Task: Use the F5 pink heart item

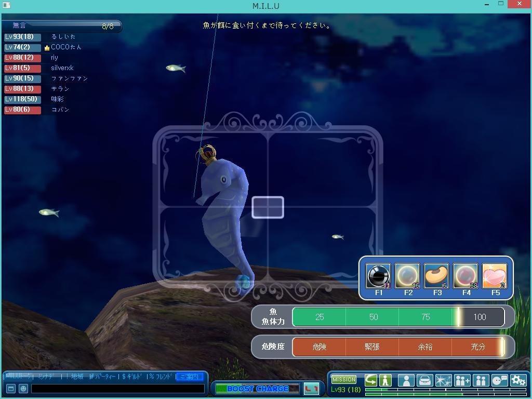Action: (x=495, y=276)
